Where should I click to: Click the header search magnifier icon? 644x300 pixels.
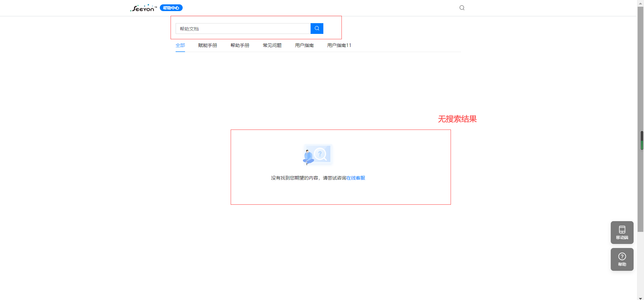[x=462, y=8]
